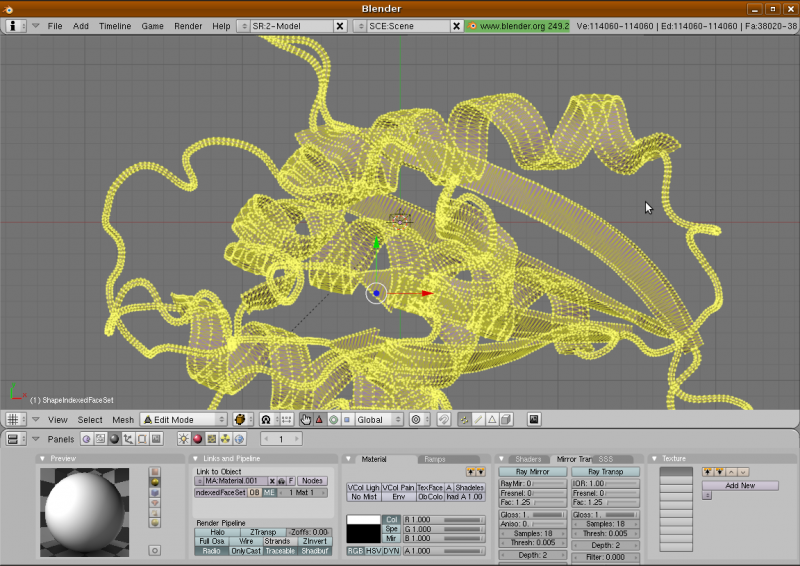This screenshot has height=566, width=800.
Task: Open the Render menu
Action: click(x=188, y=25)
